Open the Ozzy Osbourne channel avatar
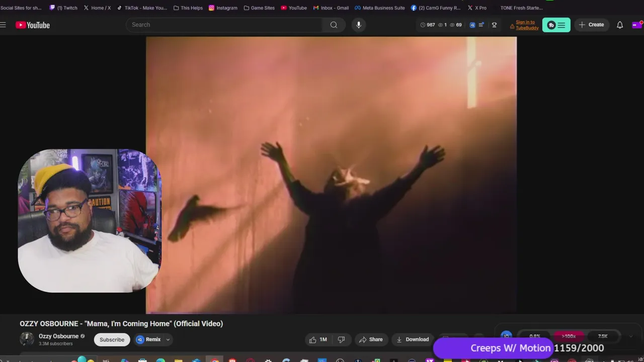 [x=27, y=339]
